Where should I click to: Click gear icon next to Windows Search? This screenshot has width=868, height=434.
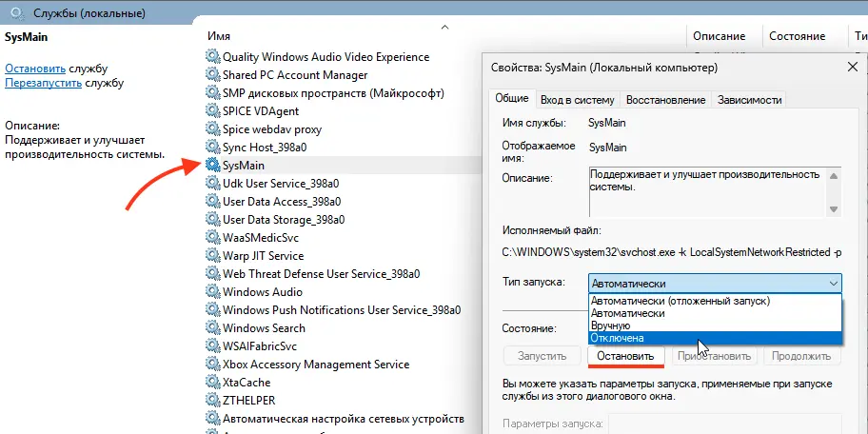coord(212,327)
